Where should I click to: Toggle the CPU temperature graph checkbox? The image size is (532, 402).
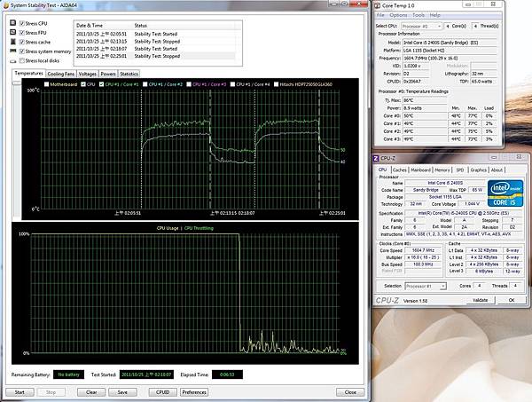point(83,84)
